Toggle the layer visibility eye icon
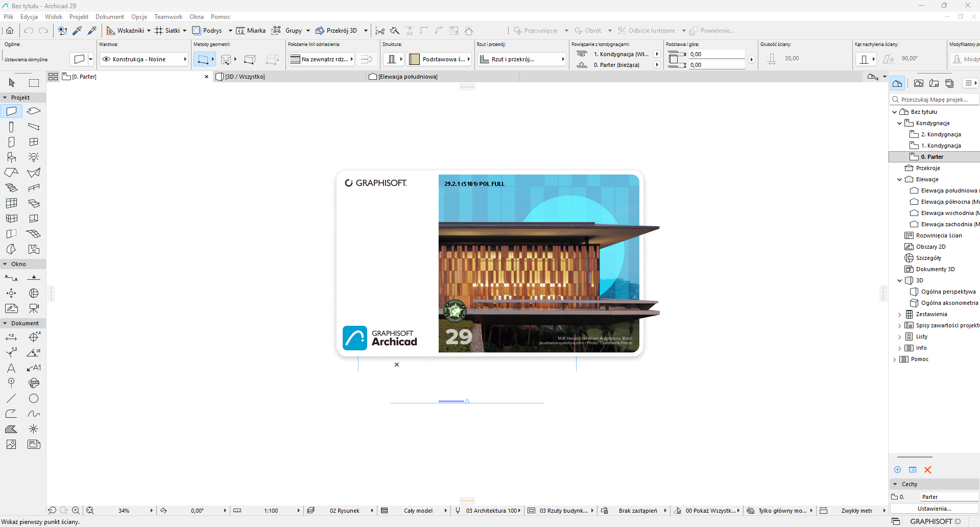 click(x=106, y=59)
